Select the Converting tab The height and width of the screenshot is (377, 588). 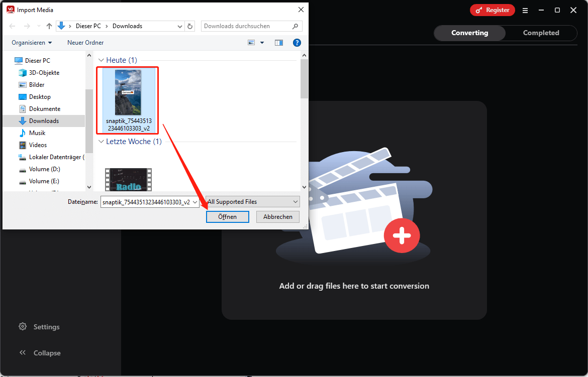point(469,33)
